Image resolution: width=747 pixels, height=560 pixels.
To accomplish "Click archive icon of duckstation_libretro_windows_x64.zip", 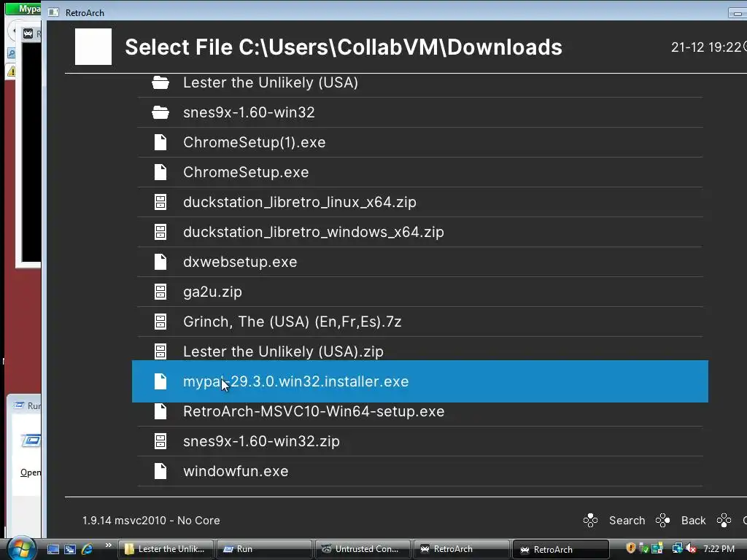I will (x=160, y=232).
